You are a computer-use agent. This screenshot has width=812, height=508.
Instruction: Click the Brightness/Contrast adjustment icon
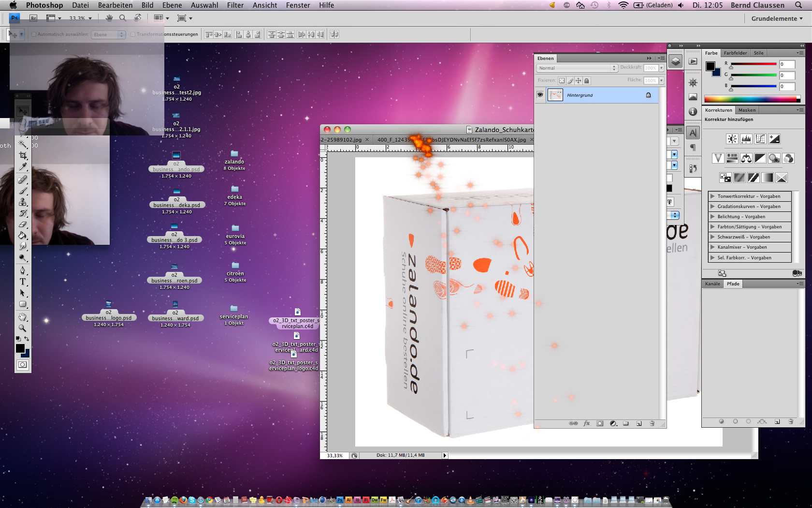[732, 139]
